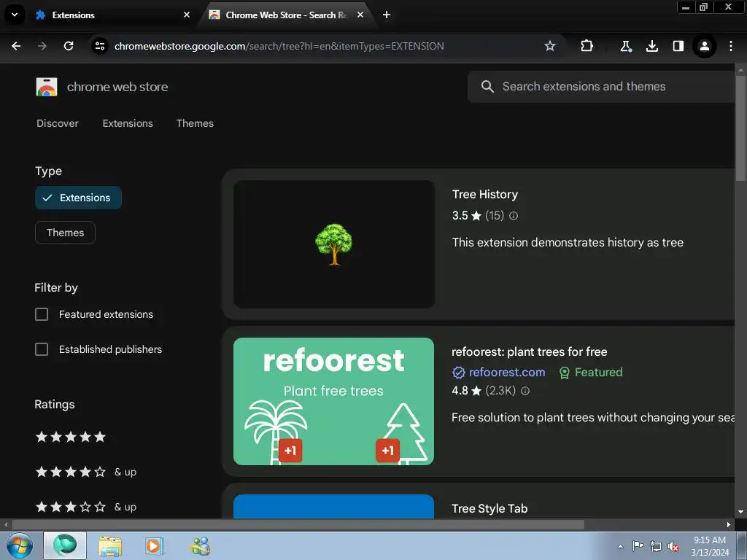Open the Windows Start menu
The height and width of the screenshot is (560, 747).
coord(20,545)
